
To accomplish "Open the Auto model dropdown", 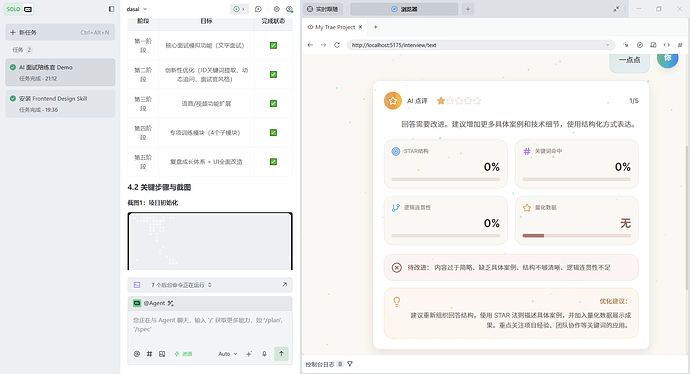I will [x=228, y=354].
